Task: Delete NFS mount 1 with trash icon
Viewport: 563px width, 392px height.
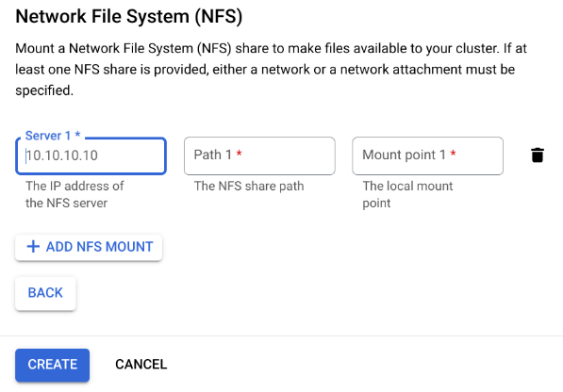Action: tap(538, 155)
